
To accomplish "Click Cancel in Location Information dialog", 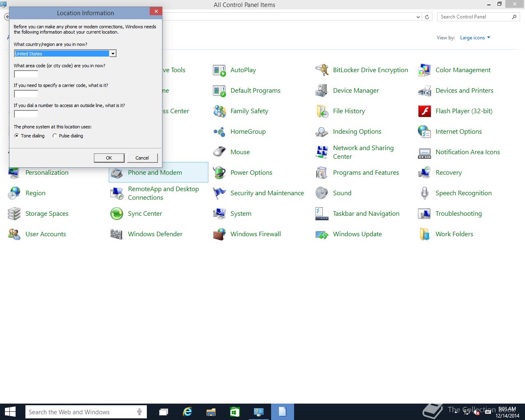I will [x=142, y=158].
